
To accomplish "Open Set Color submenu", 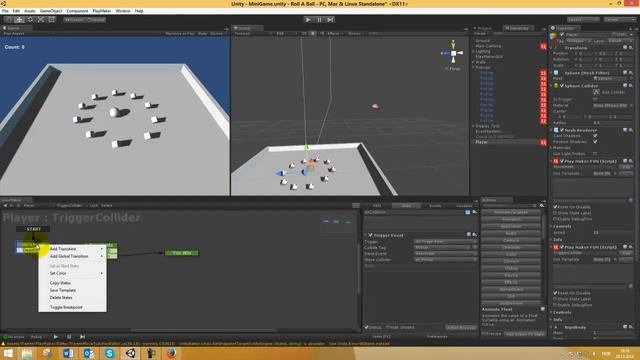I will coord(73,273).
